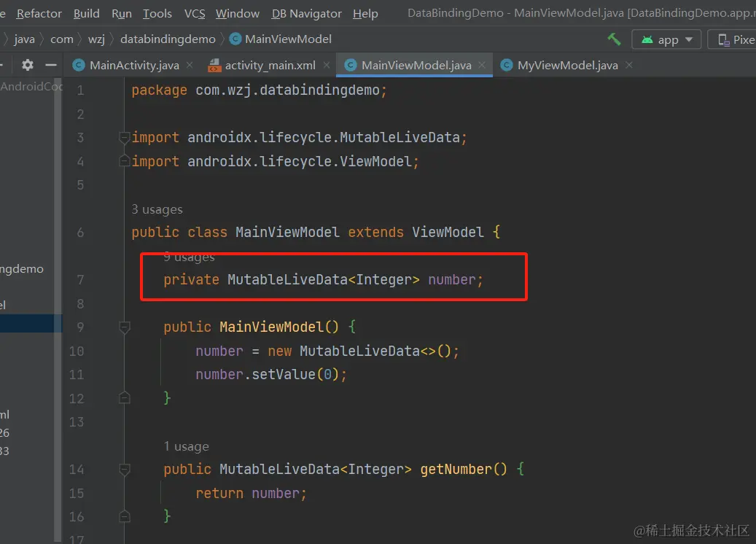Open the Refactor menu
The height and width of the screenshot is (544, 756).
(39, 14)
